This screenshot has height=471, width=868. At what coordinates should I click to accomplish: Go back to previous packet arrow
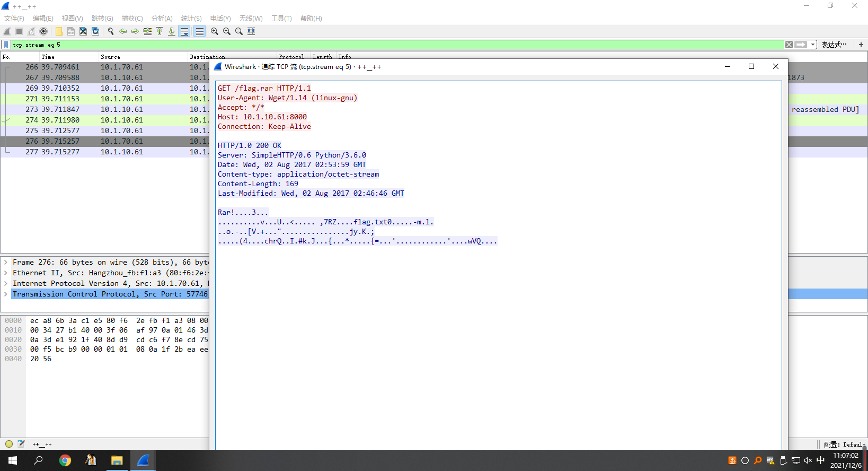123,31
